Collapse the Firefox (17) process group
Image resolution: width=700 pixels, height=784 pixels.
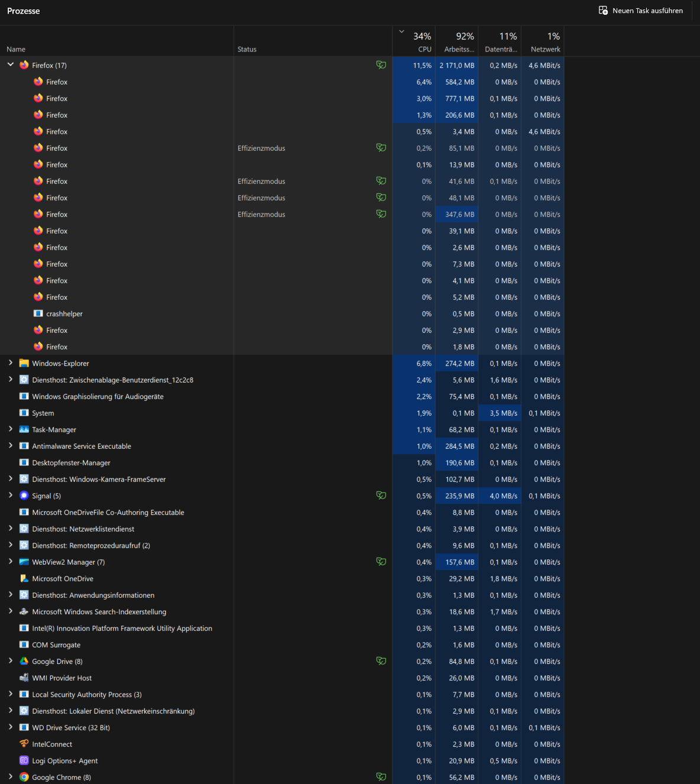click(x=11, y=64)
